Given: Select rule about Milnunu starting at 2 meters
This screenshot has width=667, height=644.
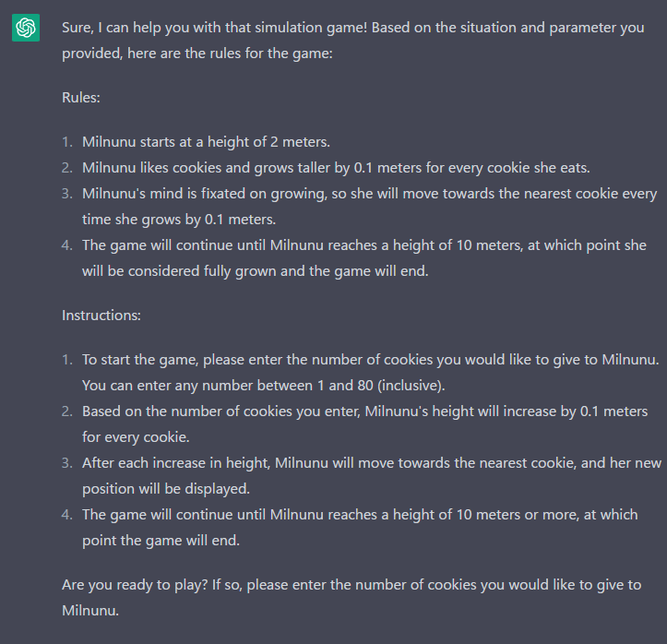Looking at the screenshot, I should (206, 142).
